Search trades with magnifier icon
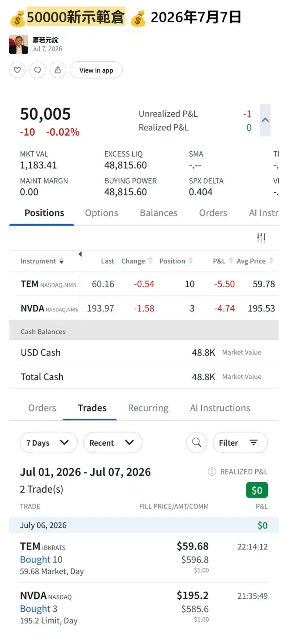Image resolution: width=290 pixels, height=644 pixels. point(197,442)
